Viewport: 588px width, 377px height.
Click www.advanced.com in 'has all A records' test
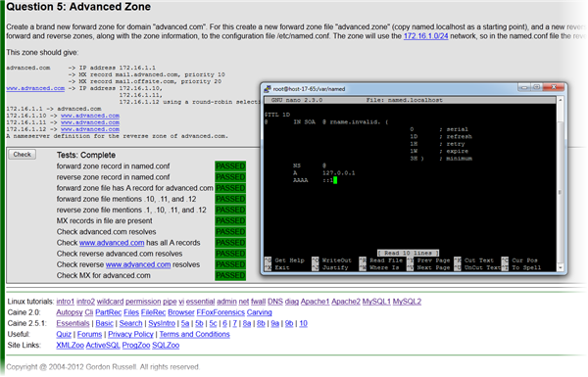point(112,243)
